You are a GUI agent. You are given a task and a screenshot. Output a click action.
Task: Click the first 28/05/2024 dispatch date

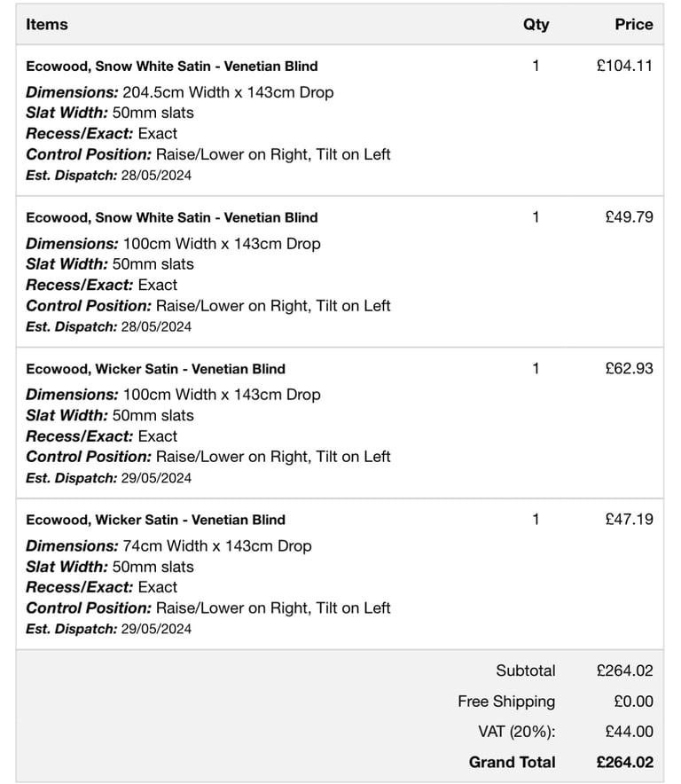(x=156, y=176)
